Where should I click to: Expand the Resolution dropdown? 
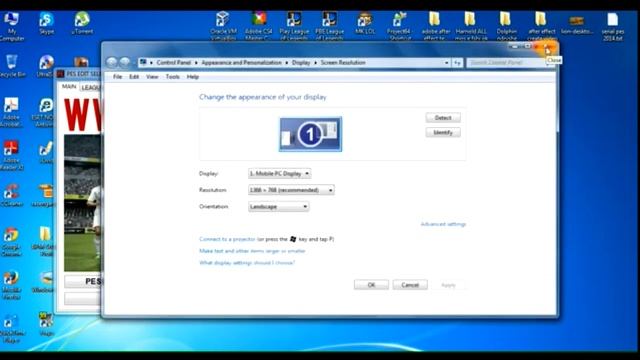click(x=291, y=190)
